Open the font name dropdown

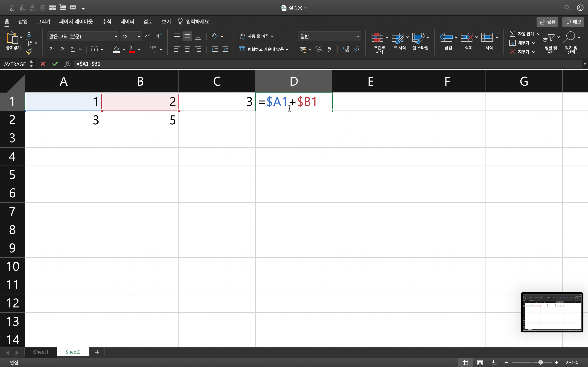coord(116,36)
